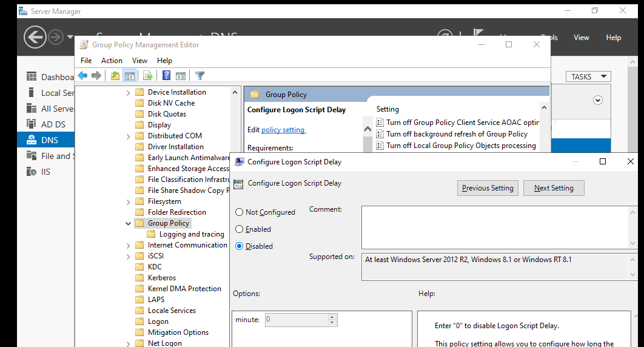644x347 pixels.
Task: Select File and Storage Services sidebar item
Action: [x=51, y=156]
